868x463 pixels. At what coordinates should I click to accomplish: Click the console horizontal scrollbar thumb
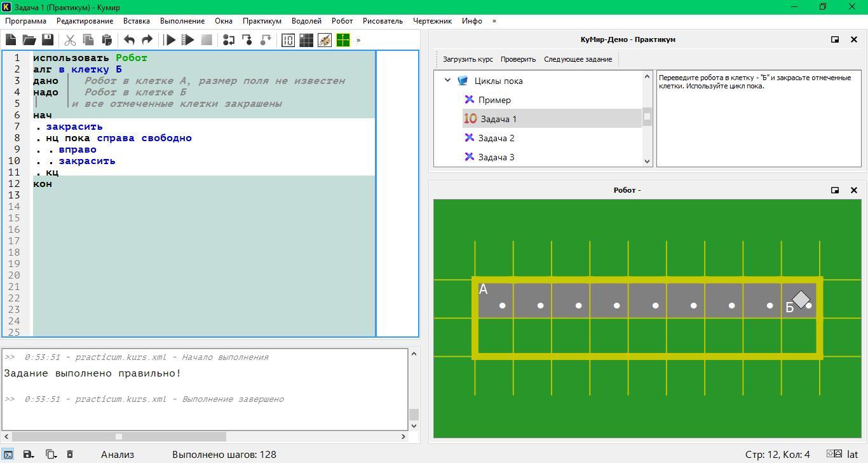click(x=119, y=436)
